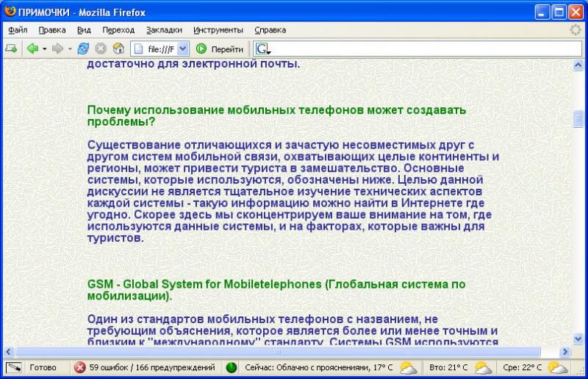Open the Google search engine selector
Screen dimensions: 588x379
pyautogui.click(x=262, y=49)
